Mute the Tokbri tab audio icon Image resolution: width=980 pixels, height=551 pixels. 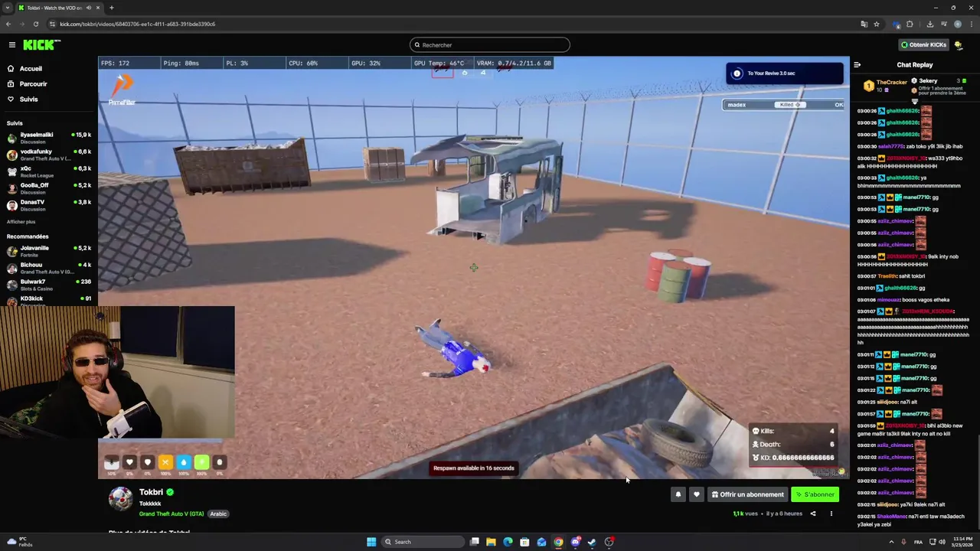pyautogui.click(x=89, y=8)
